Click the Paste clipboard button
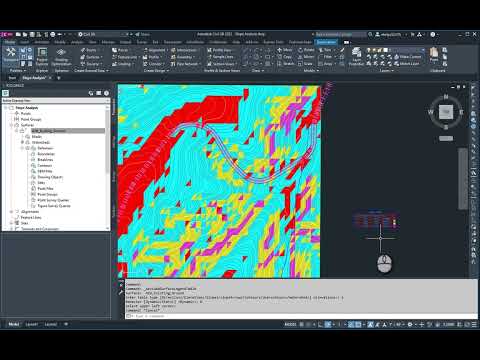The image size is (480, 360). [x=434, y=55]
